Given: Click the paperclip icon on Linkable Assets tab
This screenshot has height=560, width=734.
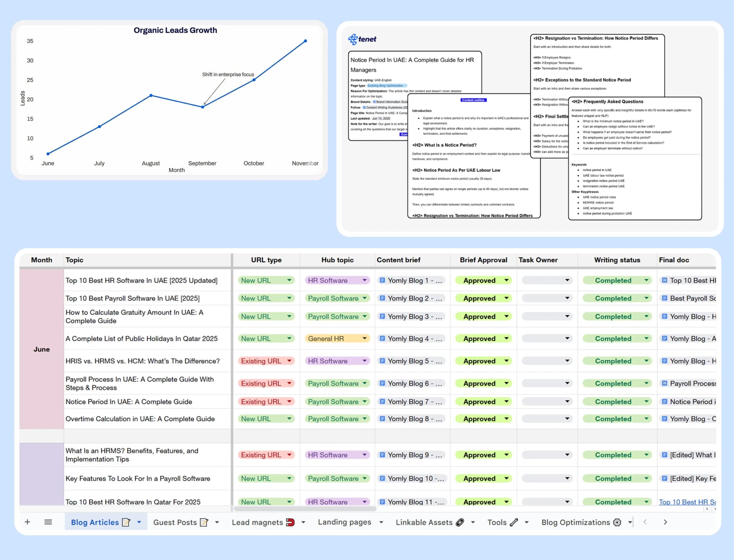Looking at the screenshot, I should tap(460, 522).
